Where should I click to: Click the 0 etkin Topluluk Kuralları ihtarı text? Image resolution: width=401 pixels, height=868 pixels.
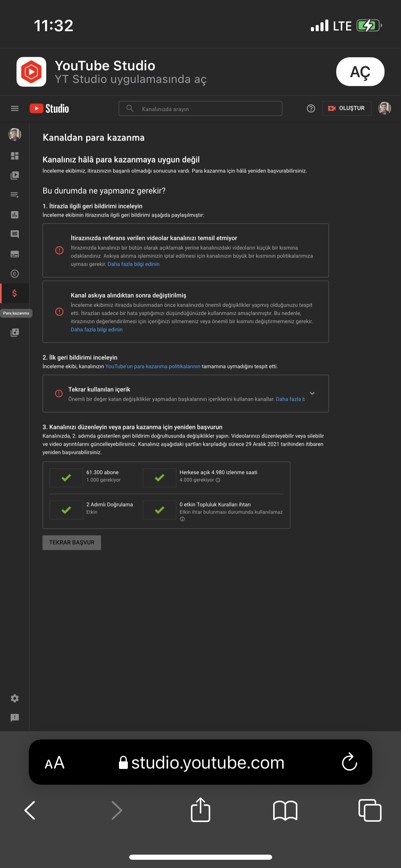click(215, 504)
